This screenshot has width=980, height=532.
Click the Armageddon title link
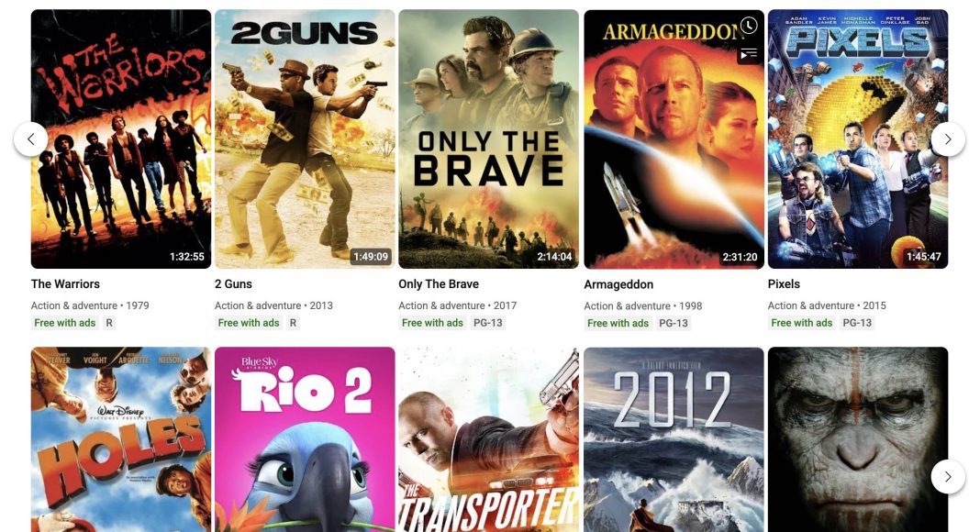coord(618,284)
